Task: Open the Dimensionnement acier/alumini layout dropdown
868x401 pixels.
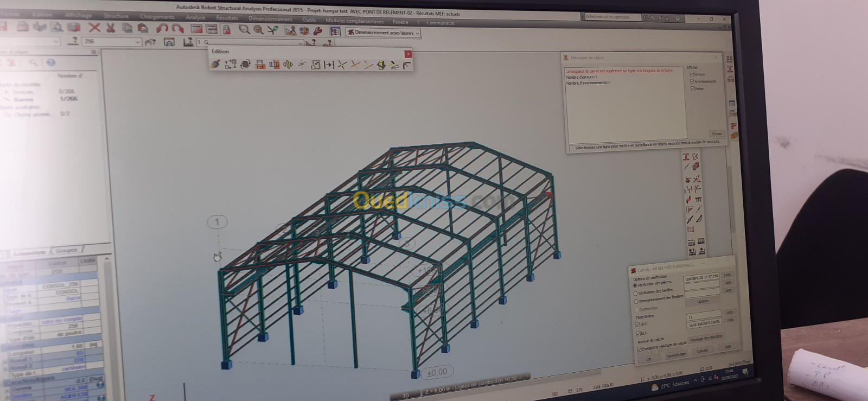Action: click(x=384, y=33)
